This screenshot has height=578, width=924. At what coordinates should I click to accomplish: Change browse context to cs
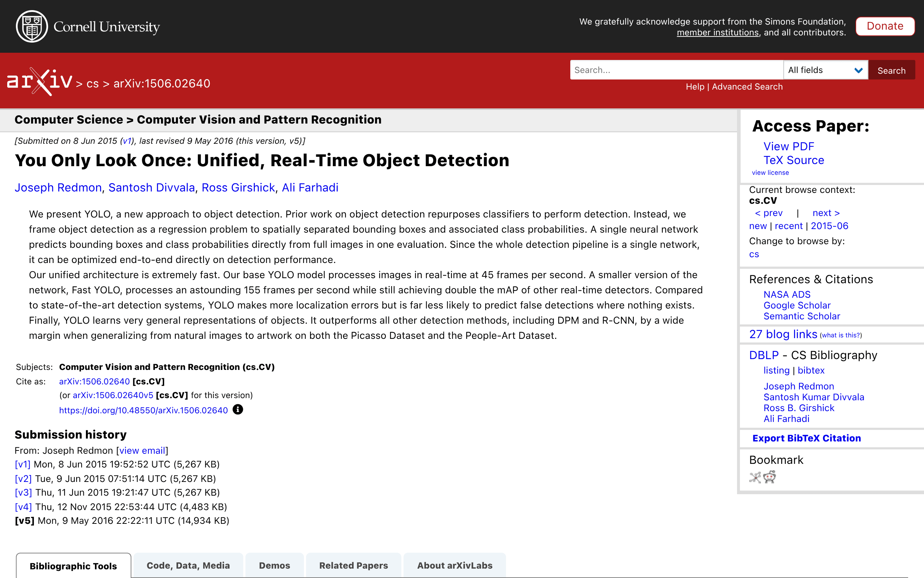click(x=754, y=254)
